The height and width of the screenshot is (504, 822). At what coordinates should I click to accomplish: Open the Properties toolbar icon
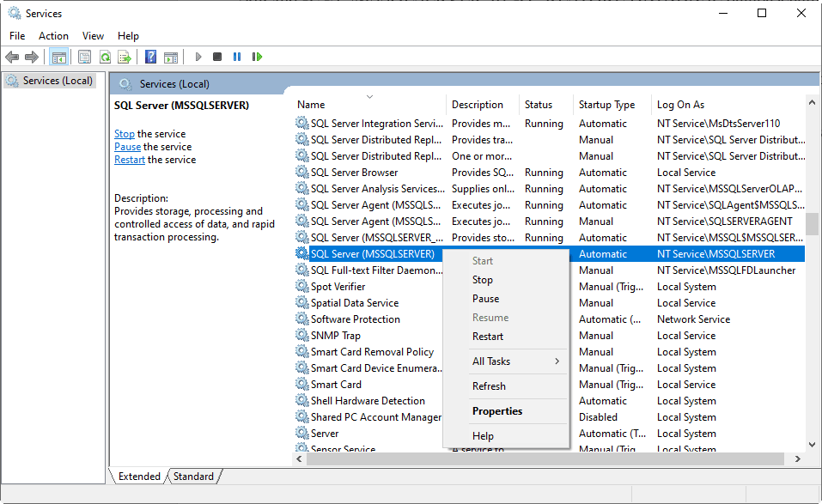pos(84,57)
